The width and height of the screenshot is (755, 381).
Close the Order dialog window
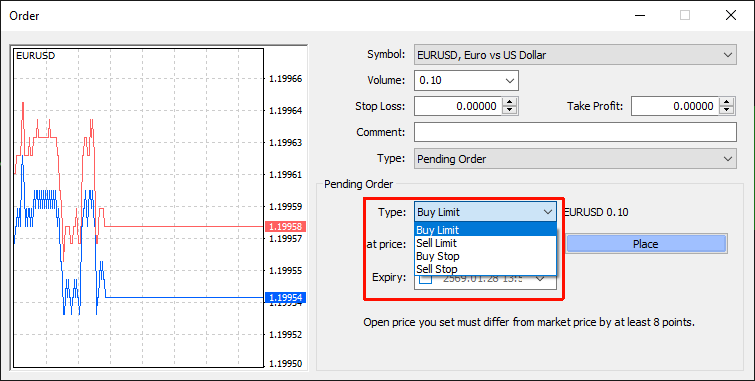(x=730, y=15)
